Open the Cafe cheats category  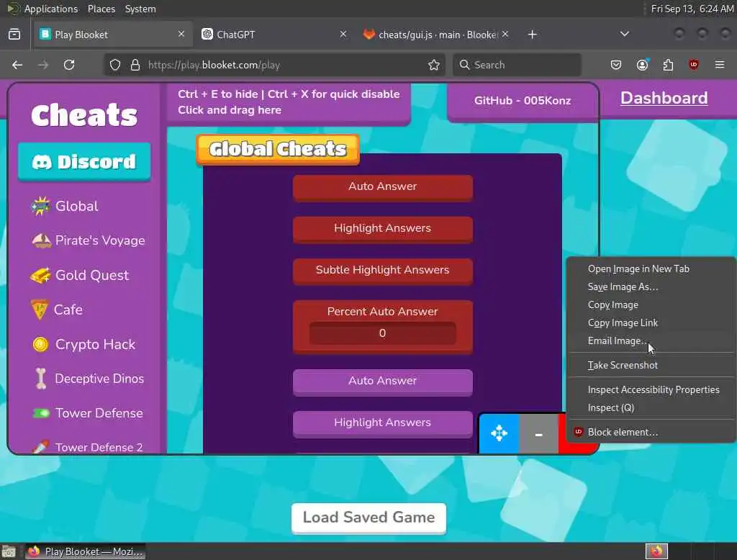[56, 310]
